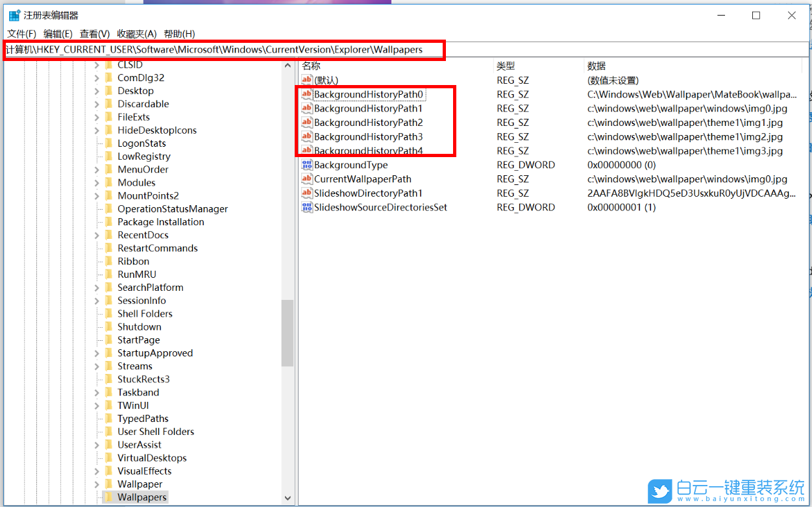812x507 pixels.
Task: Click the CurrentWallpaperPath string icon
Action: point(307,179)
